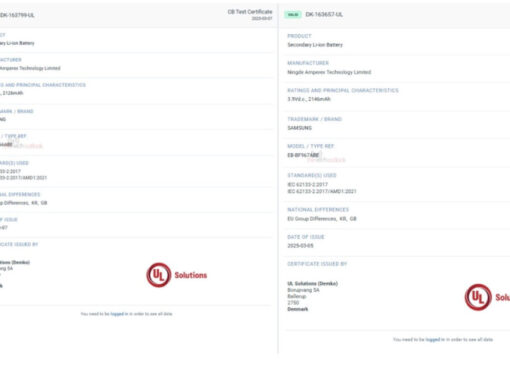Select 'IEC 62133-2:2017' standard in right certificate
The width and height of the screenshot is (510, 365).
pos(307,184)
